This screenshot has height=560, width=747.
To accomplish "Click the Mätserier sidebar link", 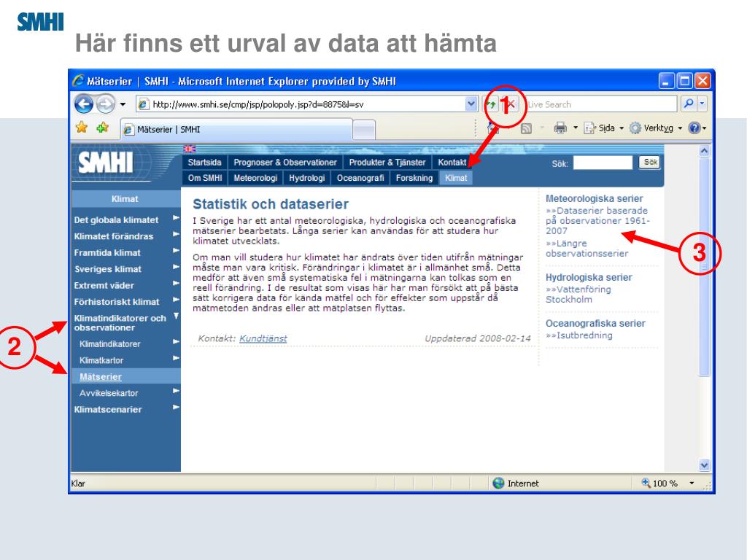I will (101, 377).
